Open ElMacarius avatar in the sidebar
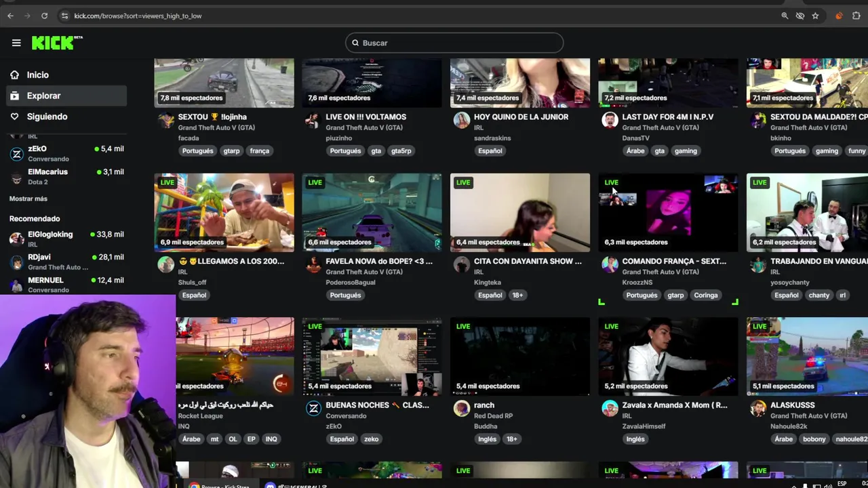 pyautogui.click(x=17, y=177)
